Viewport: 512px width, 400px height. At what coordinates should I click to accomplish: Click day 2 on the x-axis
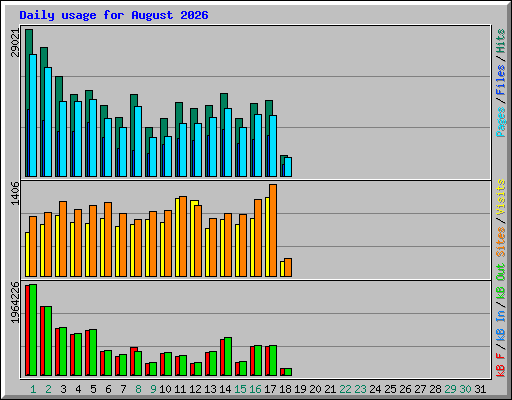(48, 389)
